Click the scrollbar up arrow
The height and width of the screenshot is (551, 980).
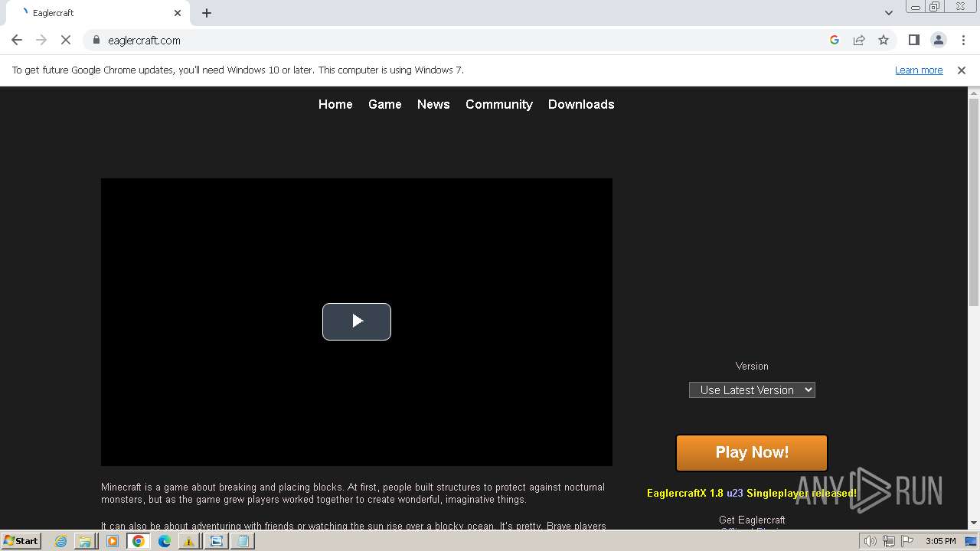coord(974,93)
